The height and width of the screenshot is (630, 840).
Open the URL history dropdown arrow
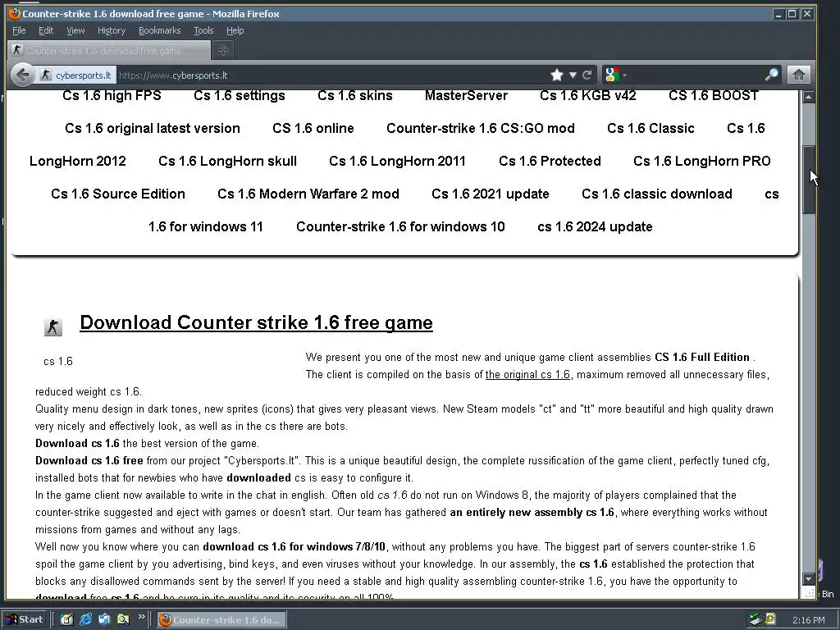pyautogui.click(x=573, y=75)
